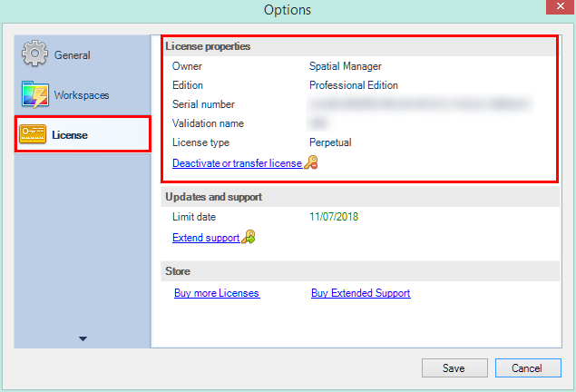Open the Buy more Licenses link
This screenshot has height=392, width=576.
pyautogui.click(x=217, y=293)
